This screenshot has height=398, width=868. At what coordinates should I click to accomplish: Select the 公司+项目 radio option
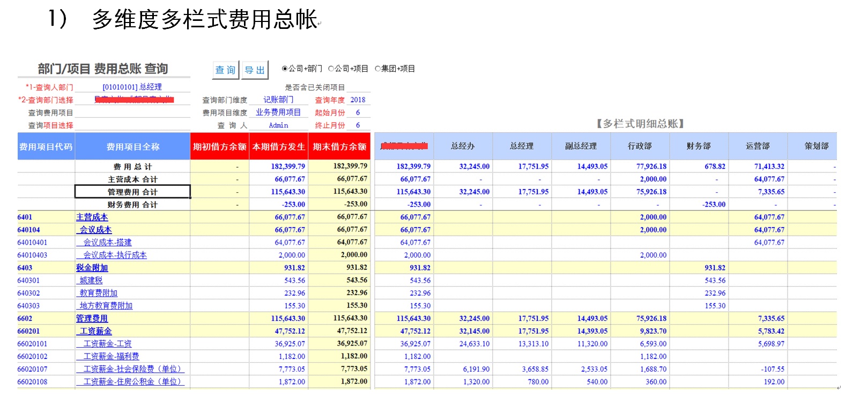pyautogui.click(x=331, y=69)
